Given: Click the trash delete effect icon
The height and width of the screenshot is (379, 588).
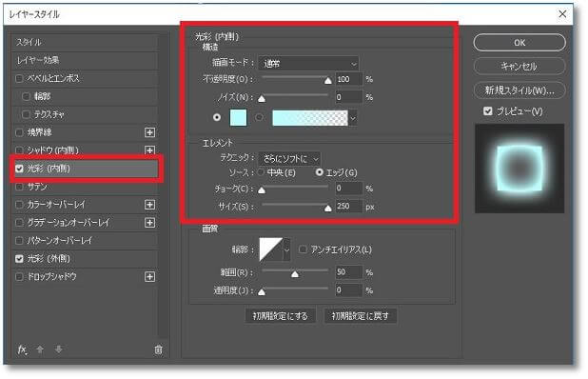Looking at the screenshot, I should click(158, 349).
